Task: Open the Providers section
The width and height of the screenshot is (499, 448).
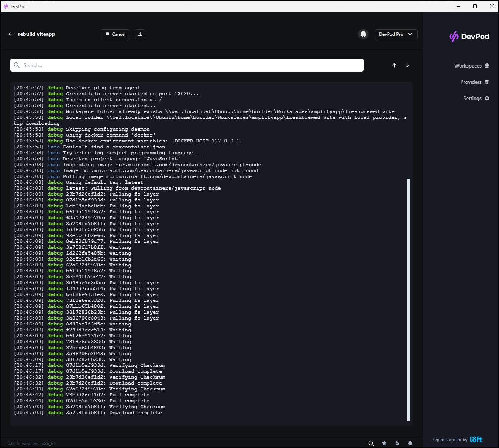Action: click(x=474, y=82)
